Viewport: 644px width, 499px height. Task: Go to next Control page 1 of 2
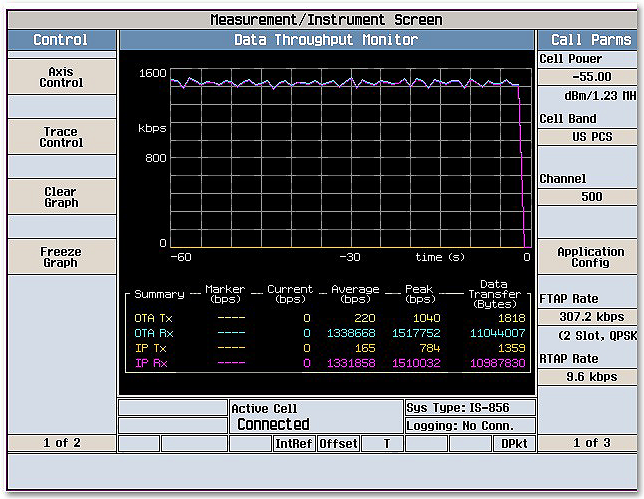(x=62, y=443)
